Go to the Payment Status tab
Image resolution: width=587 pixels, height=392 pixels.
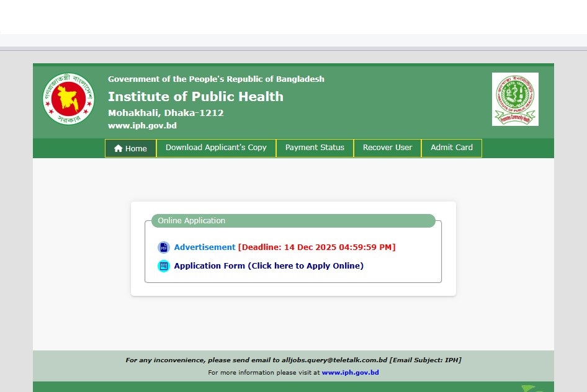315,148
